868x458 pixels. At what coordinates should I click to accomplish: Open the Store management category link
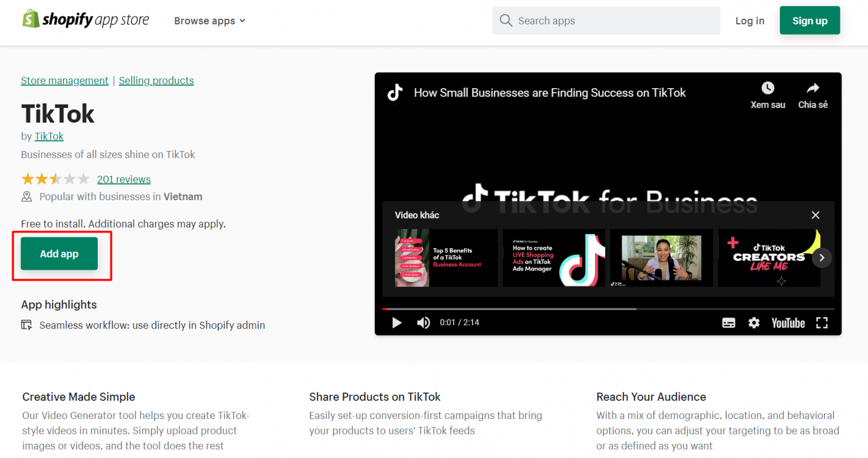pyautogui.click(x=64, y=80)
